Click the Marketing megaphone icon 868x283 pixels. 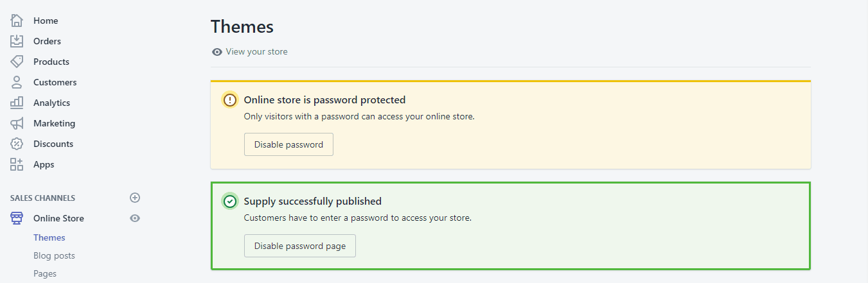click(17, 123)
